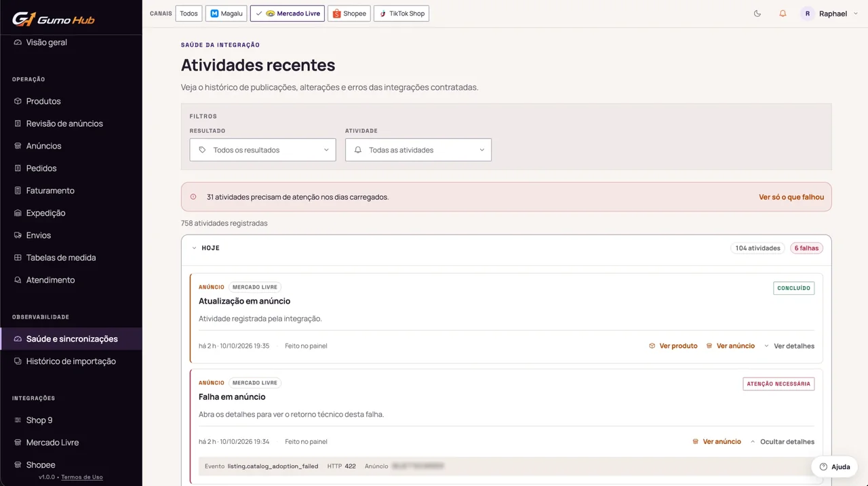Open the Raphael account menu chevron
This screenshot has height=486, width=868.
point(856,14)
